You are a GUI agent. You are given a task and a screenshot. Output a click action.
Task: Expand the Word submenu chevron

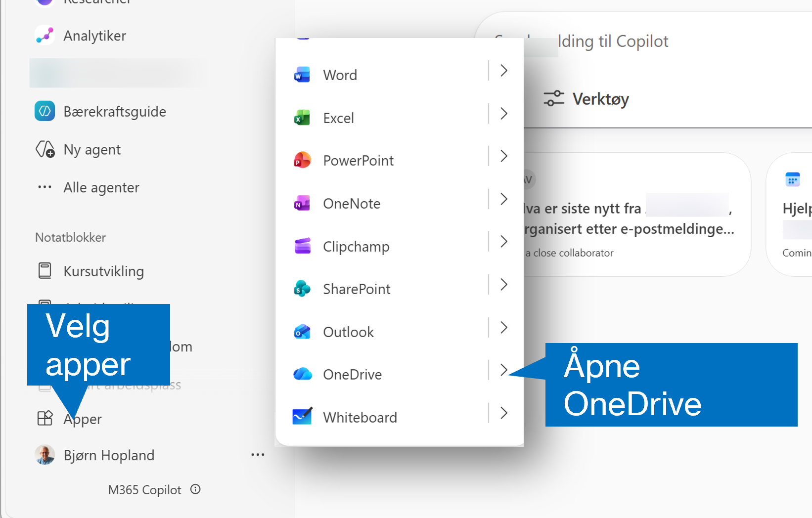(504, 71)
